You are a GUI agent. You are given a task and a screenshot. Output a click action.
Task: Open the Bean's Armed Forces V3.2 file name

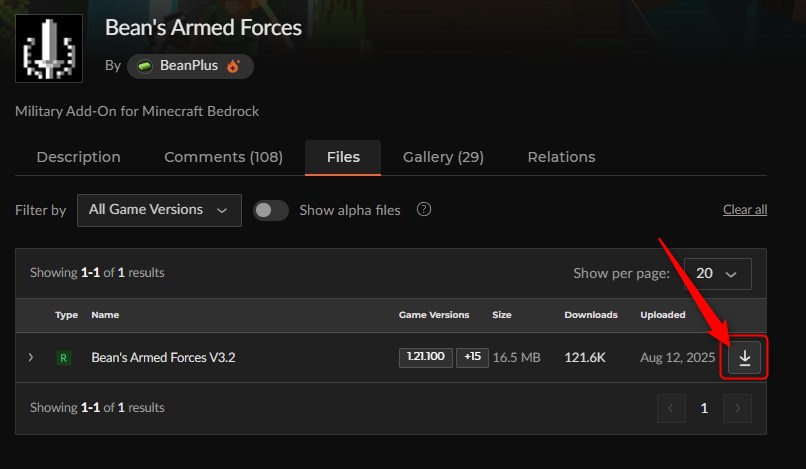pos(163,357)
